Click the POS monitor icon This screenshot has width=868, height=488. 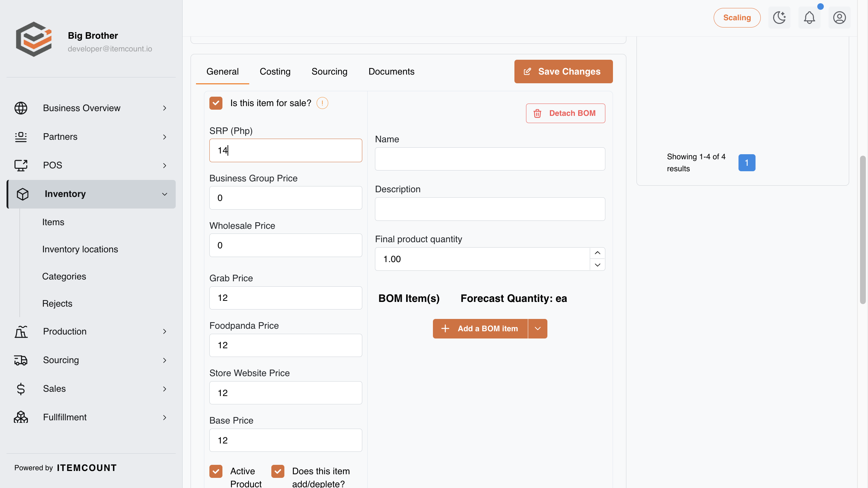(x=21, y=165)
